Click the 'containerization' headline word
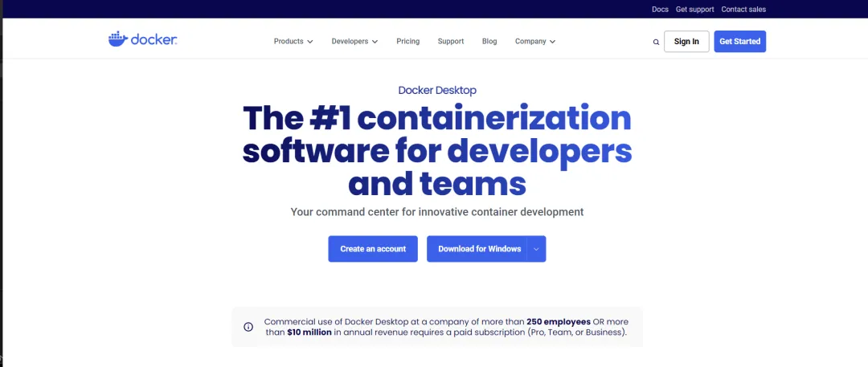The image size is (868, 367). pos(494,118)
